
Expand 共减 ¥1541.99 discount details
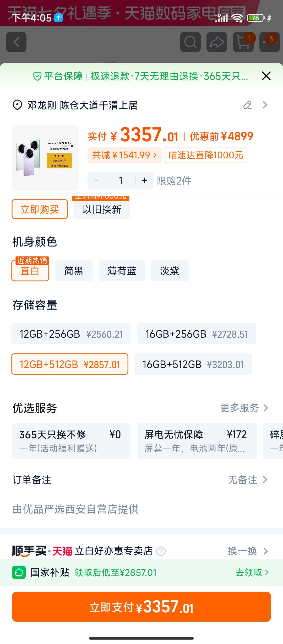124,155
